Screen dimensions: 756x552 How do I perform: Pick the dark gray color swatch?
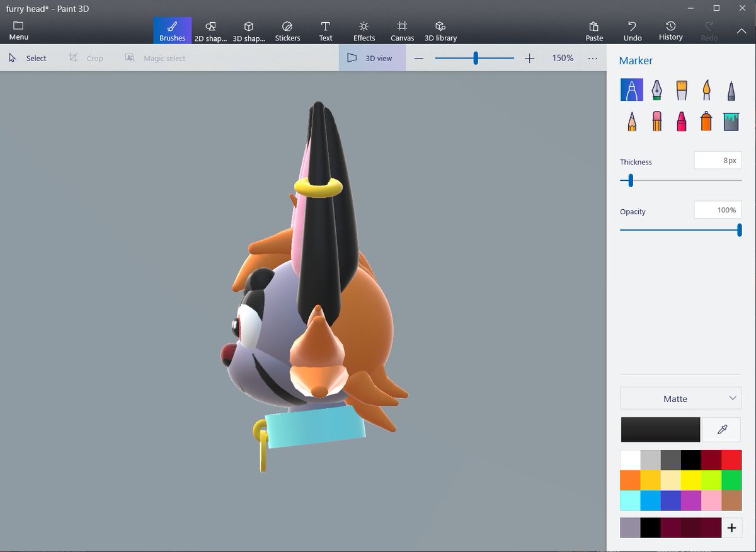coord(670,460)
